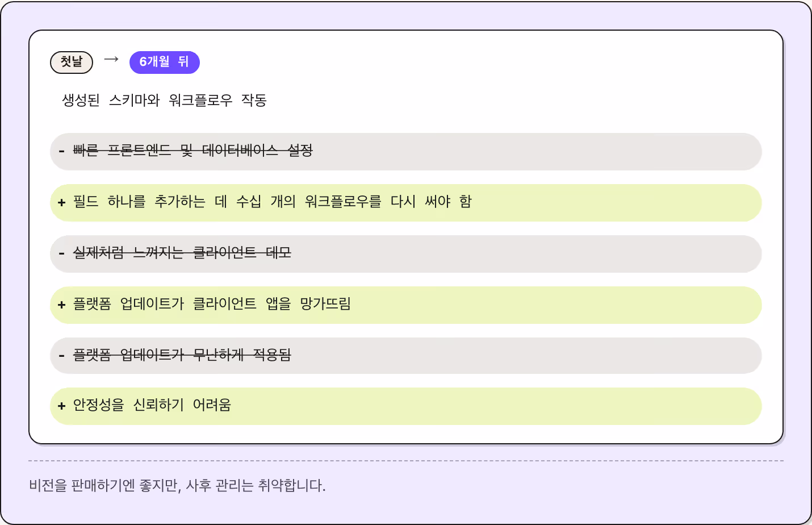Select the row 필드 하나를 추가하는 데 수십 개의 워크플로우를 다시 써야 함
This screenshot has height=525, width=812.
pos(405,203)
